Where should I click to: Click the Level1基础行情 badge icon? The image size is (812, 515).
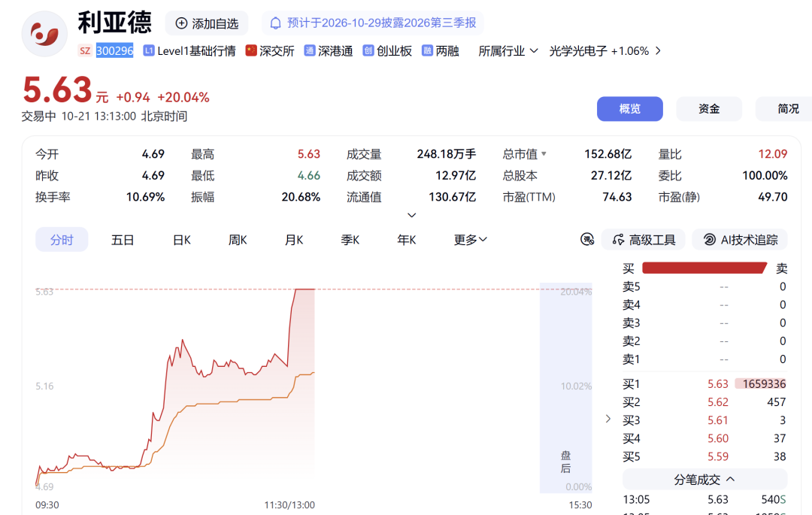click(x=149, y=50)
